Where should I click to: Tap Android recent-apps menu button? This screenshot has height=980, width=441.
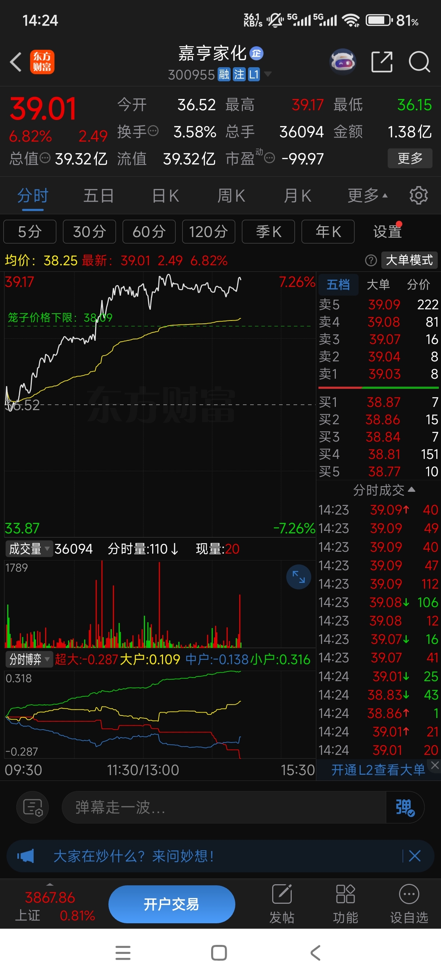tap(123, 953)
